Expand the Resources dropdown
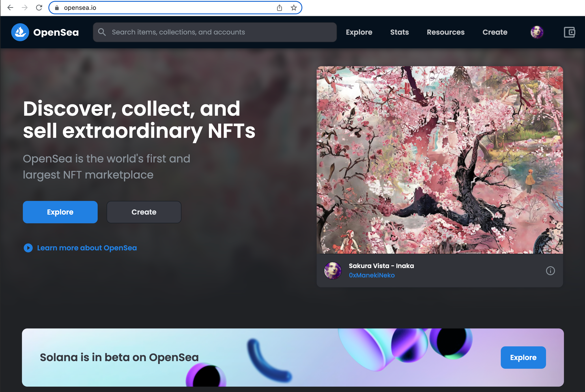585x392 pixels. pyautogui.click(x=445, y=32)
